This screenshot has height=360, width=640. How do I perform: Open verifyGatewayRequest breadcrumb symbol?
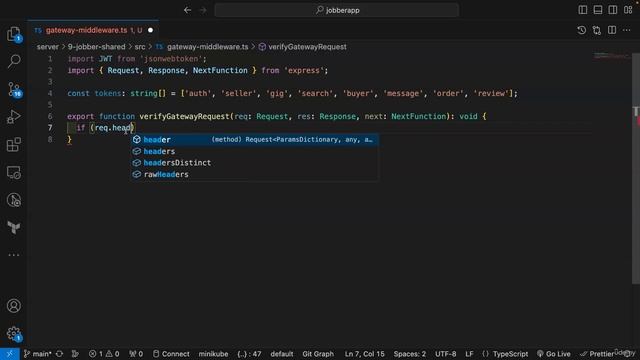pyautogui.click(x=303, y=47)
